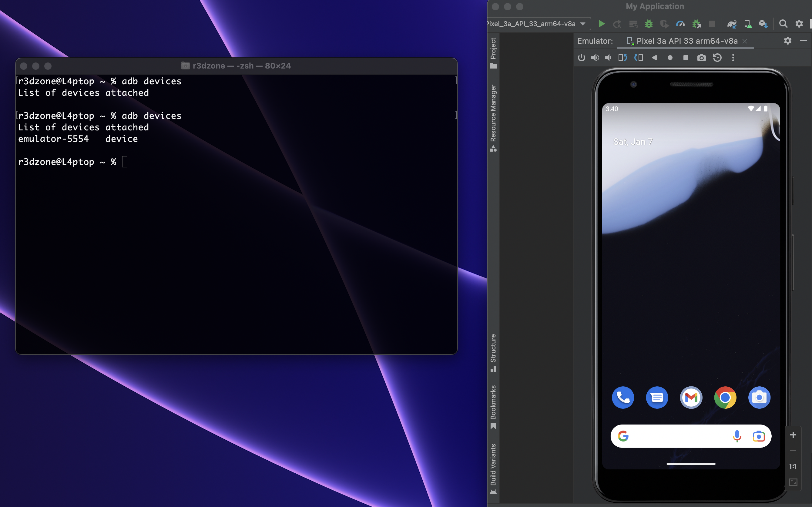The height and width of the screenshot is (507, 812).
Task: Open the Device Manager icon
Action: tap(748, 24)
